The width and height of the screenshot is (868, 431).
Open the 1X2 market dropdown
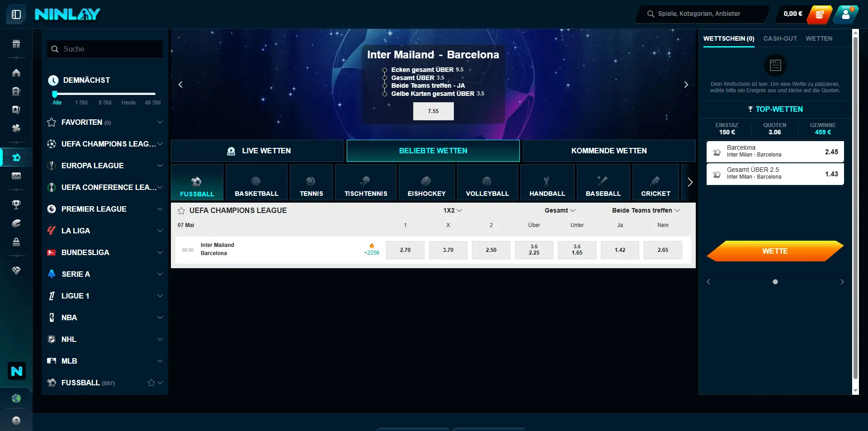click(452, 211)
